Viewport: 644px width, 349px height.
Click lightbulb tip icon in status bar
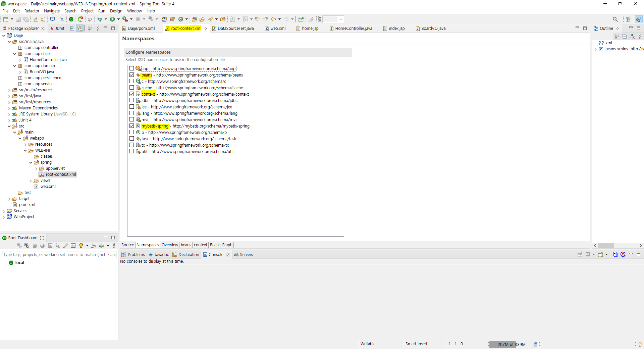[640, 345]
